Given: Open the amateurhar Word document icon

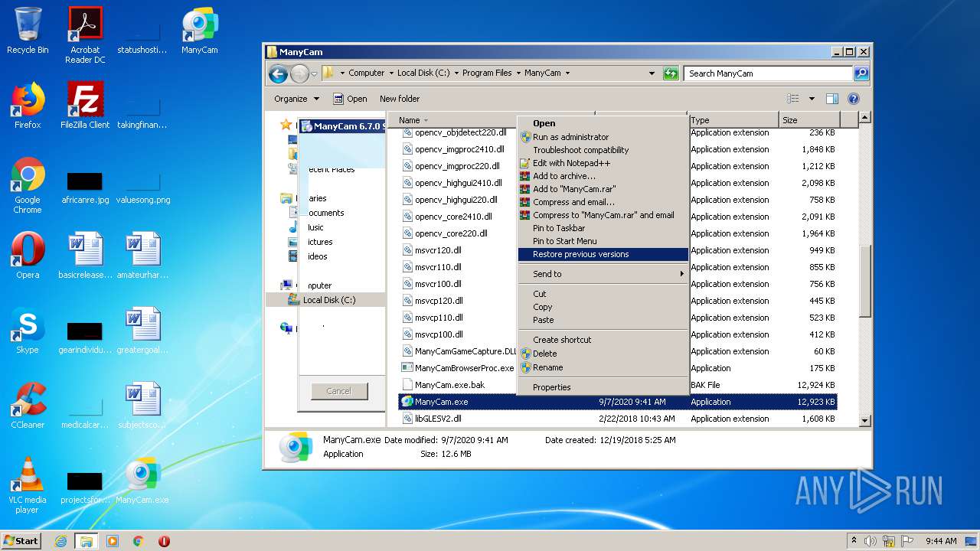Looking at the screenshot, I should 142,256.
